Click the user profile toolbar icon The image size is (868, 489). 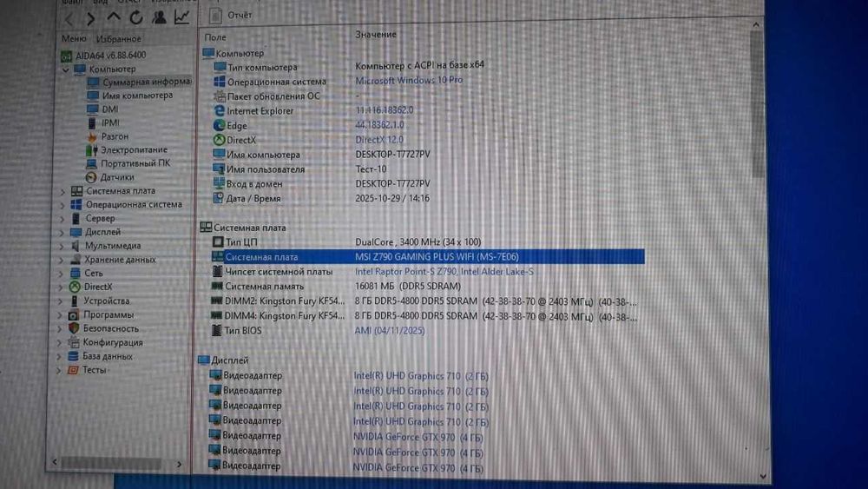pyautogui.click(x=160, y=17)
